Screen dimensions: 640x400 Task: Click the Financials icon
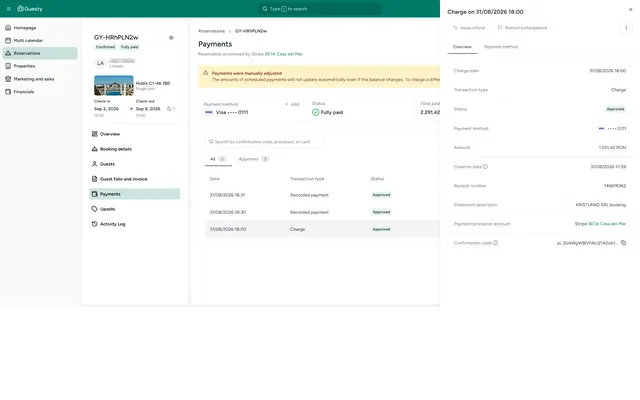(x=8, y=92)
